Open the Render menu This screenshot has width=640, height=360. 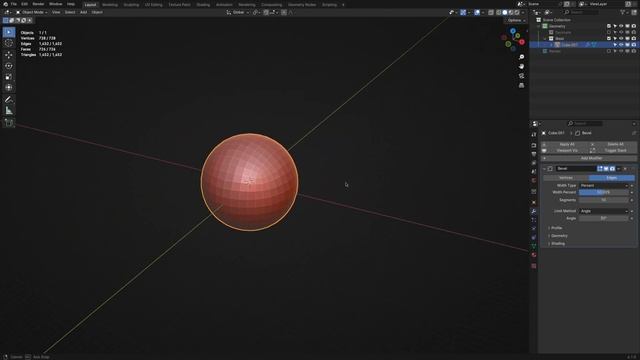[x=38, y=4]
